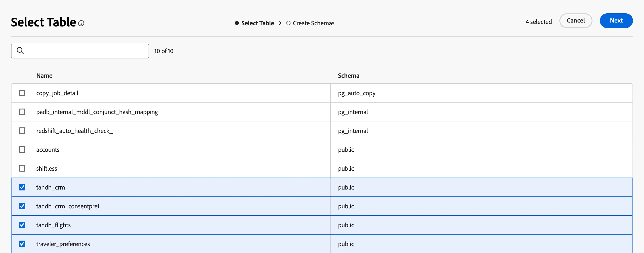
Task: Click the tandh_crm table name
Action: coord(51,187)
